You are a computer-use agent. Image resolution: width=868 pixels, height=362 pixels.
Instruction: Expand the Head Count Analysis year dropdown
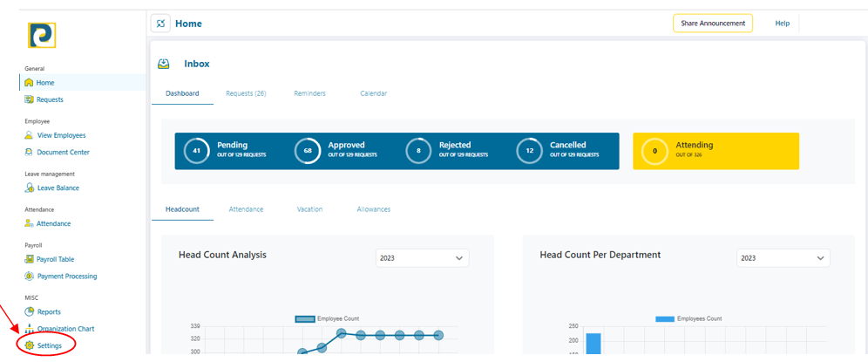coord(422,258)
